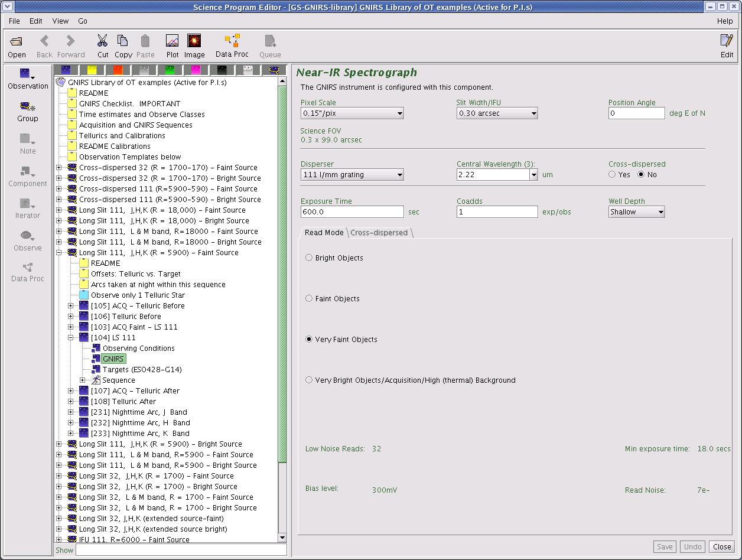Screen dimensions: 742x560
Task: Click the Exposure Time field
Action: point(352,211)
